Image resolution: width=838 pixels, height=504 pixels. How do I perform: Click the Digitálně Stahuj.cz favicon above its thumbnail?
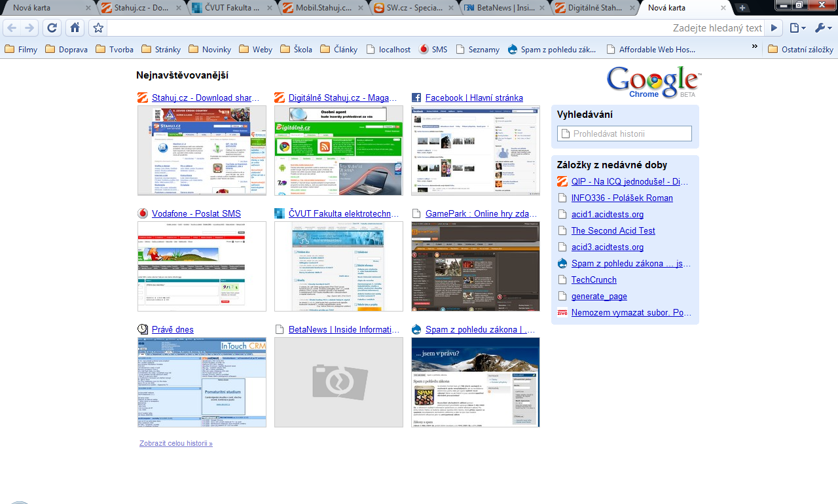click(x=280, y=98)
